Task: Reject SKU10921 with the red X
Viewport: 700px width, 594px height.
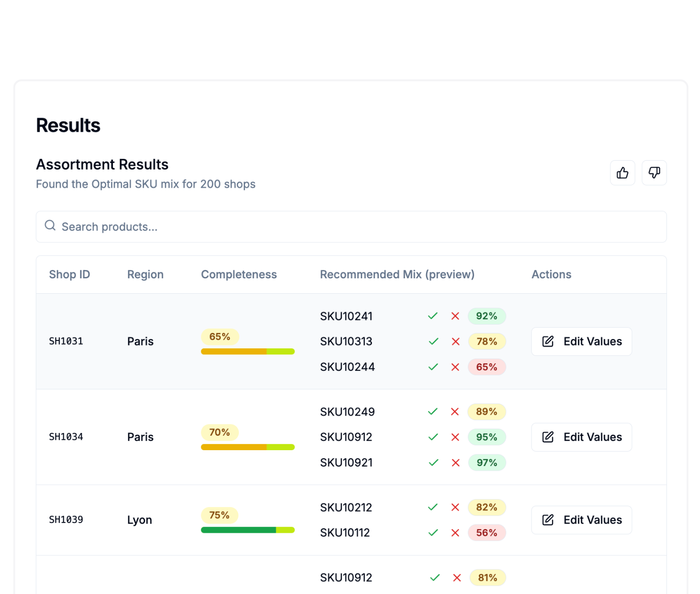Action: point(455,463)
